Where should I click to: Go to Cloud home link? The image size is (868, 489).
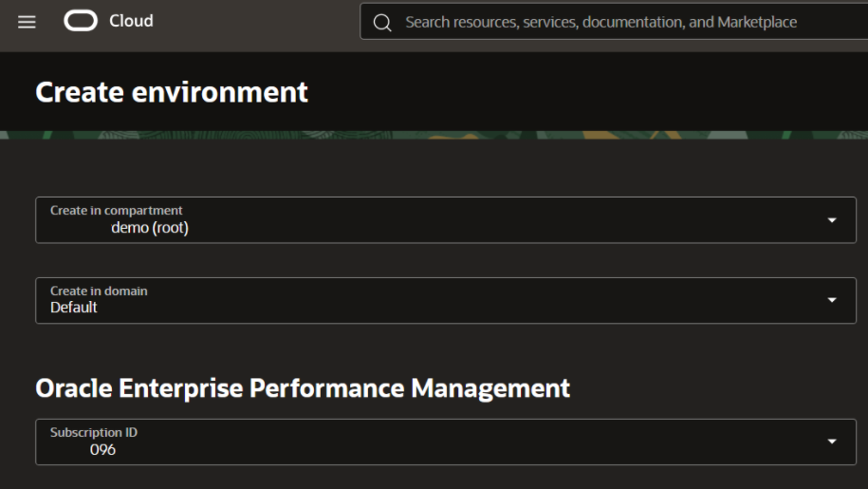(131, 21)
